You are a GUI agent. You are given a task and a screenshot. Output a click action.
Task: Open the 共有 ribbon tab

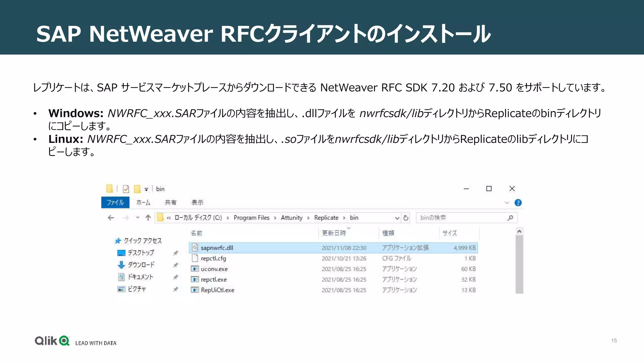tap(171, 202)
